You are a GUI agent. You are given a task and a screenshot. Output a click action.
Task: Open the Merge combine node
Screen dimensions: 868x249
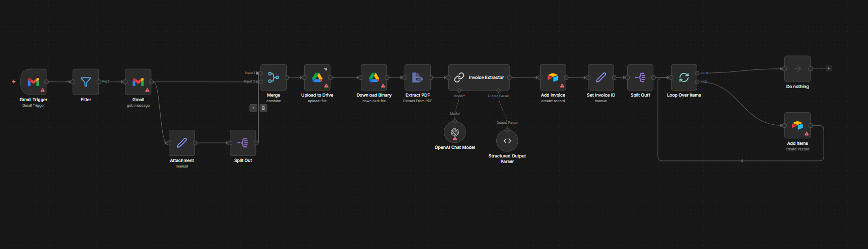pyautogui.click(x=274, y=77)
